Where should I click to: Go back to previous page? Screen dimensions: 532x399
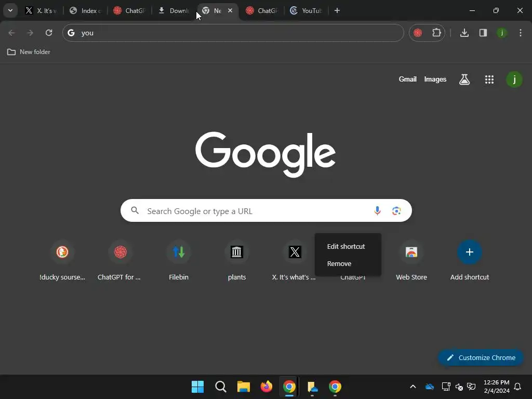coord(11,33)
